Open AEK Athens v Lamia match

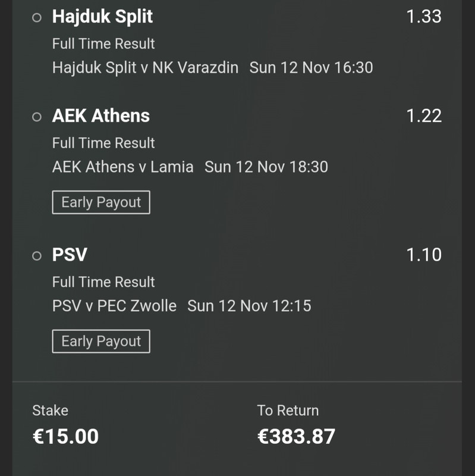click(122, 167)
